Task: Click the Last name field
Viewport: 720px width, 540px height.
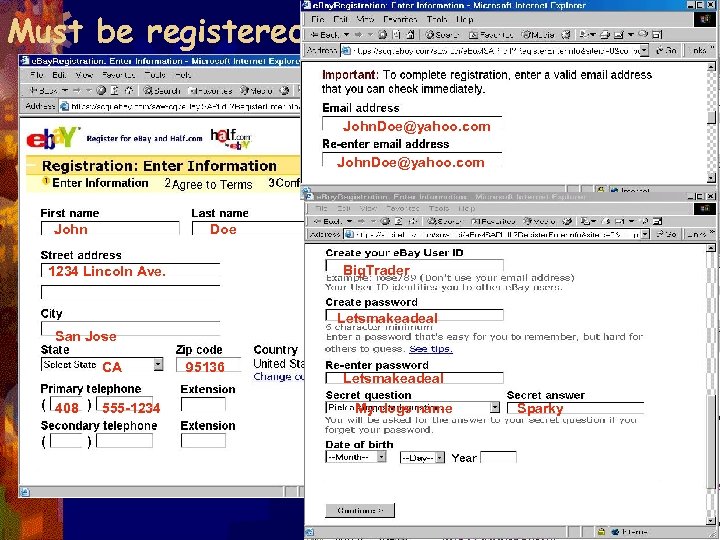Action: (248, 228)
